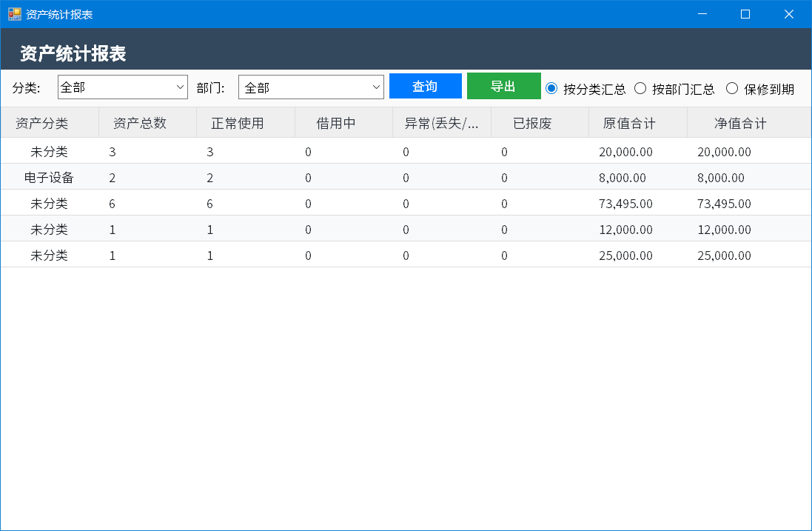Click 净值合计 value 25,000.00
Image resolution: width=812 pixels, height=531 pixels.
coord(724,256)
